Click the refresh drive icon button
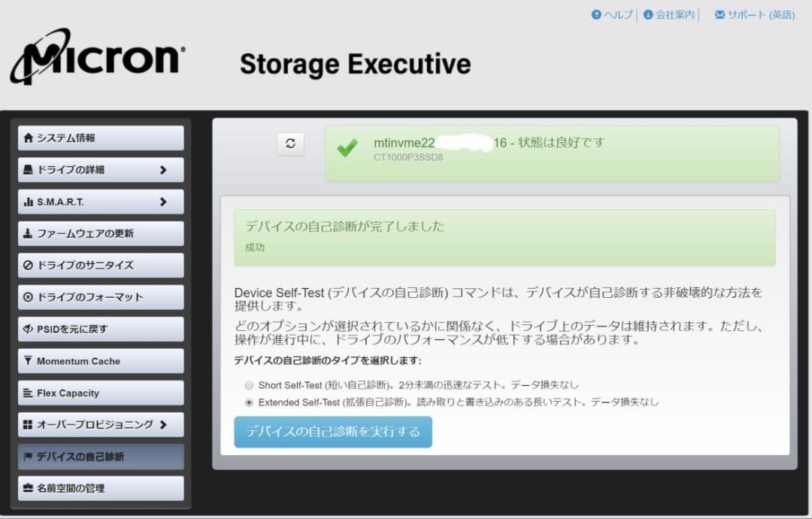 coord(291,144)
